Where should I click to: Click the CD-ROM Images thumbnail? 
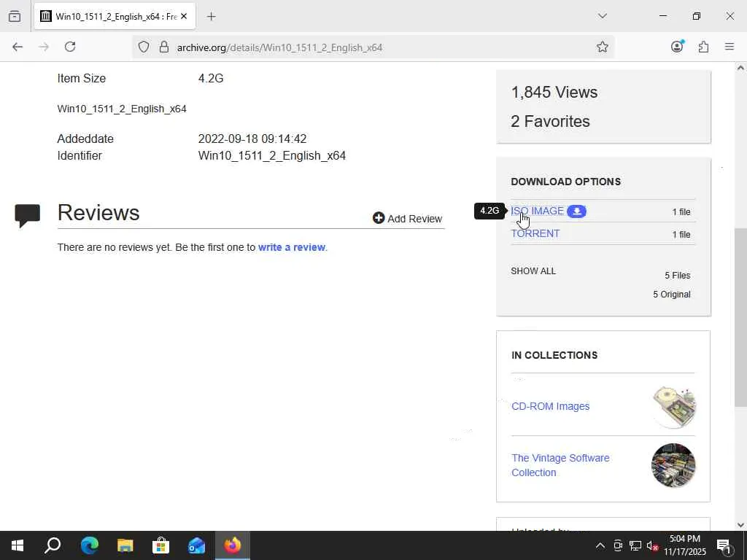(673, 407)
